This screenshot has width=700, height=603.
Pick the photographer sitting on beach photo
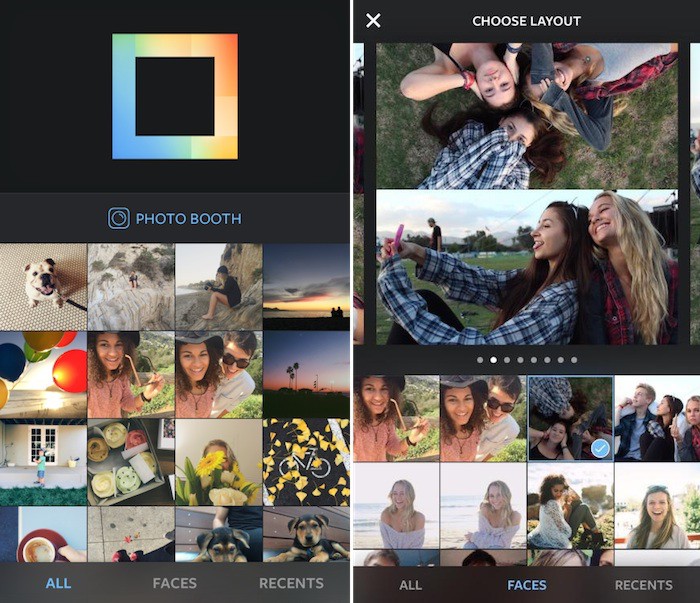point(219,287)
